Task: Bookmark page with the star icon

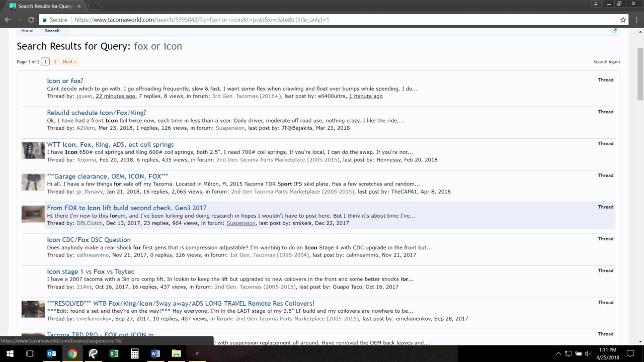Action: click(623, 20)
